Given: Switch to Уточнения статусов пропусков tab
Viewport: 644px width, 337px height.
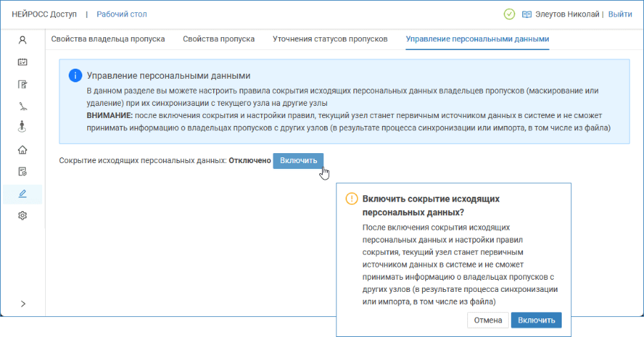Looking at the screenshot, I should click(330, 39).
